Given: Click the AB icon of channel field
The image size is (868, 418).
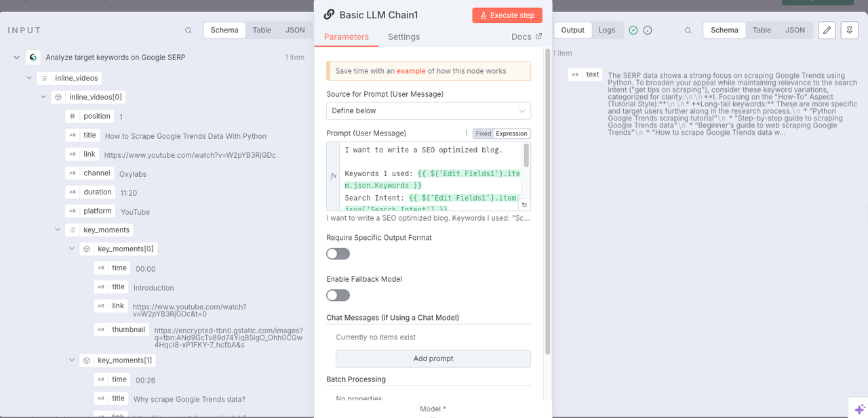Looking at the screenshot, I should tap(73, 173).
